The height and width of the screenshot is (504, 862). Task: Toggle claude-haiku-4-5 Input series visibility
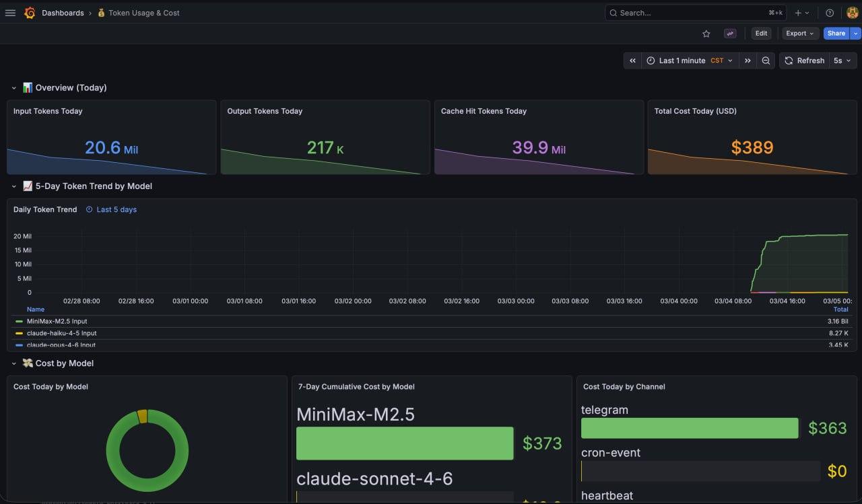61,333
